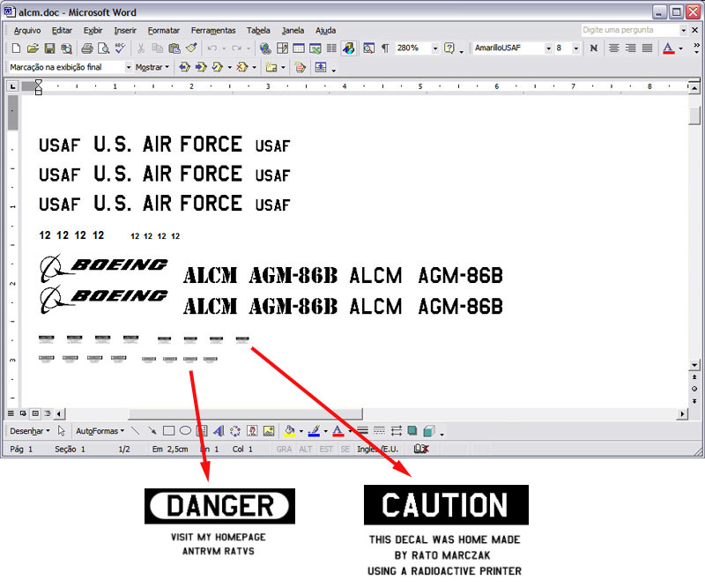Click the horizontal scrollbar thumb

click(x=246, y=413)
